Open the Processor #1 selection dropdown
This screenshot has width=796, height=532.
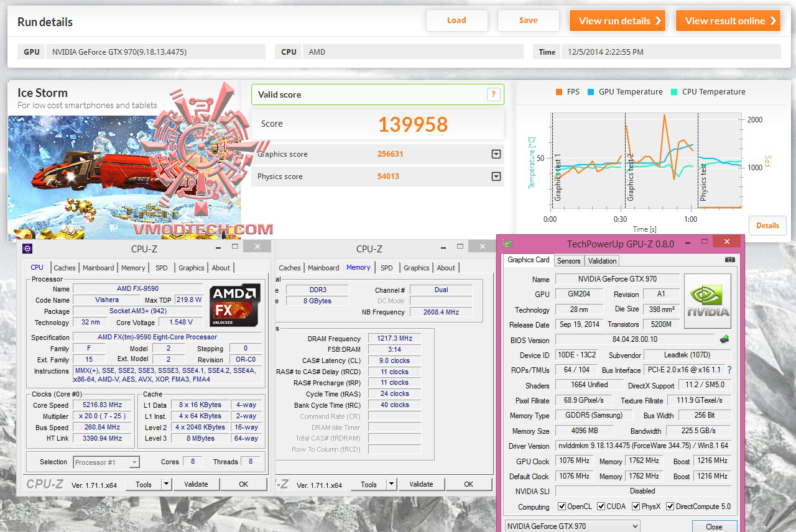[x=106, y=462]
